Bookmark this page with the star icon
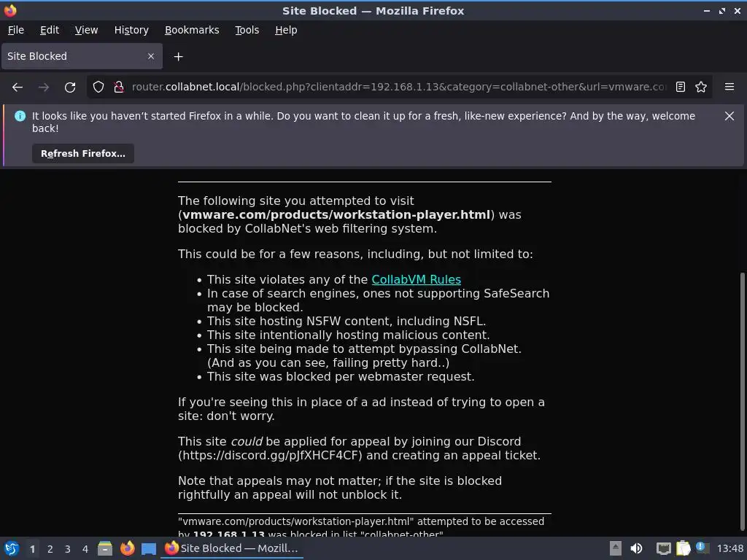The image size is (747, 560). click(701, 87)
